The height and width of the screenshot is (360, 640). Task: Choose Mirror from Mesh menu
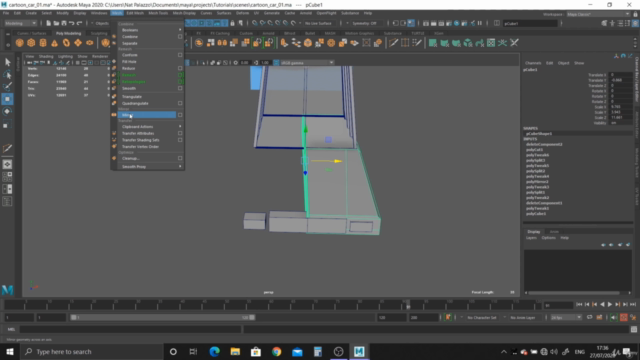126,115
